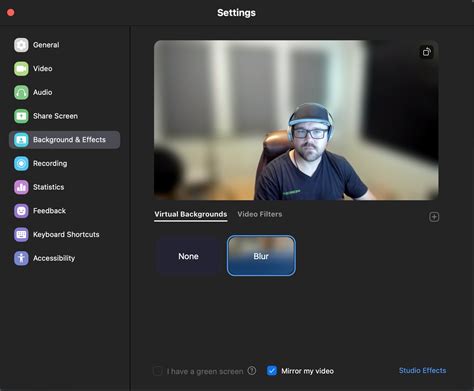This screenshot has height=391, width=474.
Task: Click the Share Screen icon
Action: tap(21, 116)
